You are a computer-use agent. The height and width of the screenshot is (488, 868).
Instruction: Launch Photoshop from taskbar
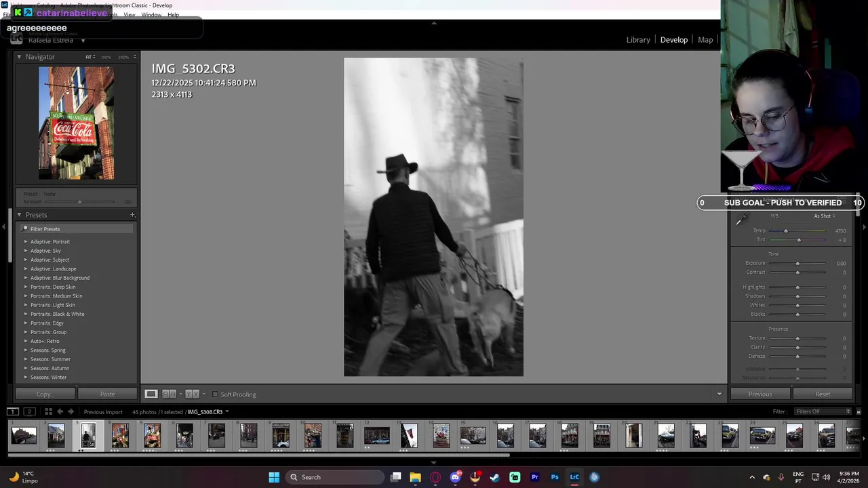(555, 477)
